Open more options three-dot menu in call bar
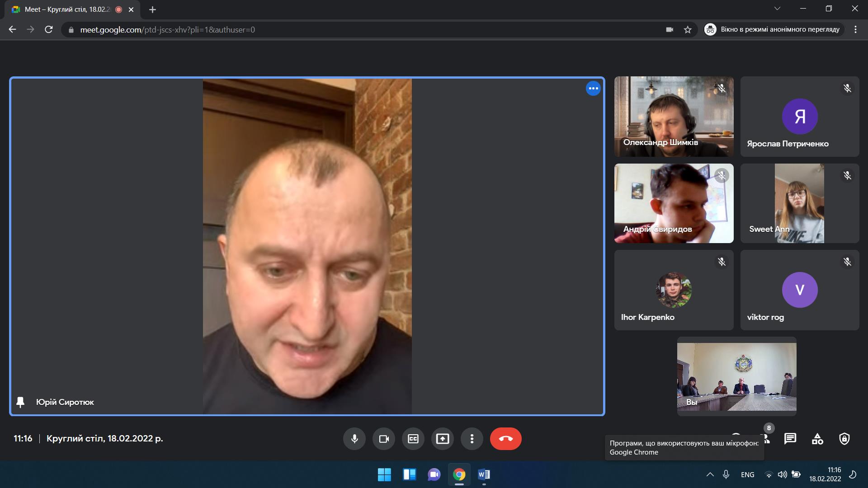 point(472,439)
